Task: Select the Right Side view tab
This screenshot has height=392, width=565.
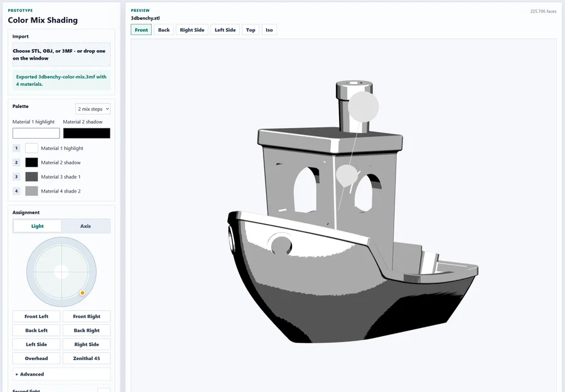Action: click(192, 30)
